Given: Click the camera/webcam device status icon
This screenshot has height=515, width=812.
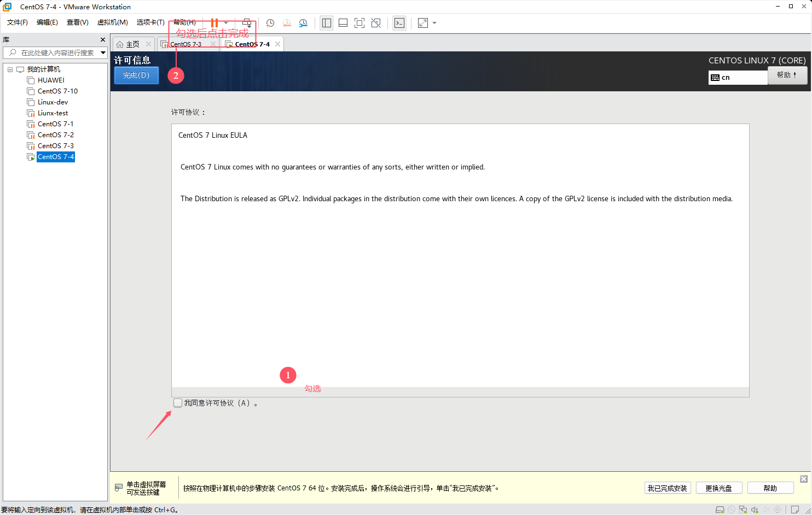Looking at the screenshot, I should pos(778,510).
